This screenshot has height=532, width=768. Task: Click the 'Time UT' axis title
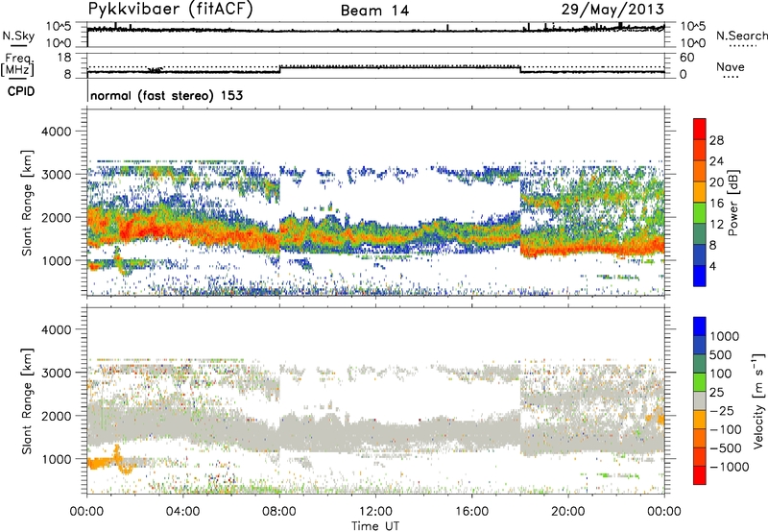pos(375,525)
